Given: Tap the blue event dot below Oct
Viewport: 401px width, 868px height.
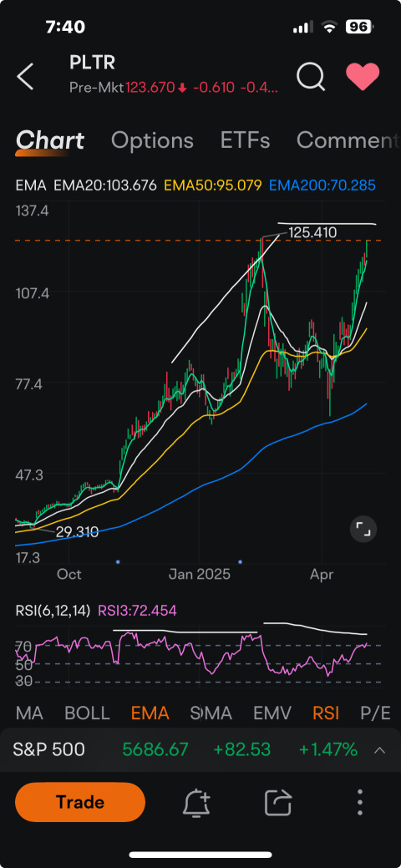Looking at the screenshot, I should (118, 562).
